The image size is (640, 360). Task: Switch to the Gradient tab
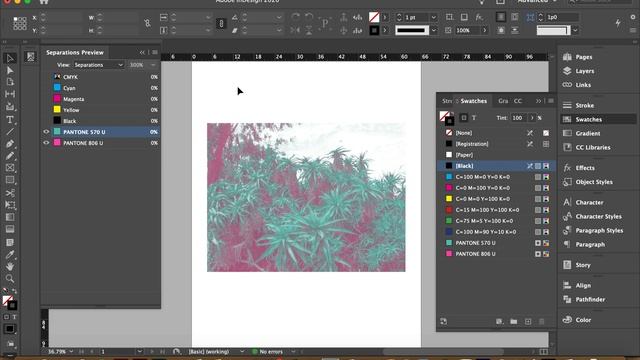[x=503, y=101]
